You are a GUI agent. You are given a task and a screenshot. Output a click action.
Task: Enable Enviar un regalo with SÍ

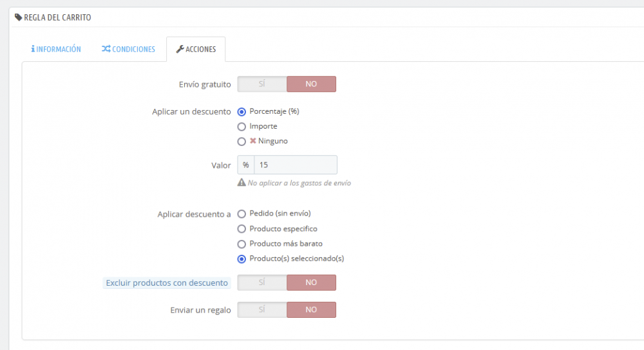pos(262,309)
